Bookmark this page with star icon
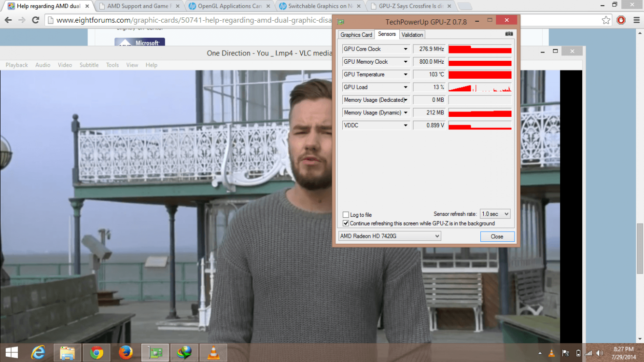The width and height of the screenshot is (644, 362). [x=606, y=20]
